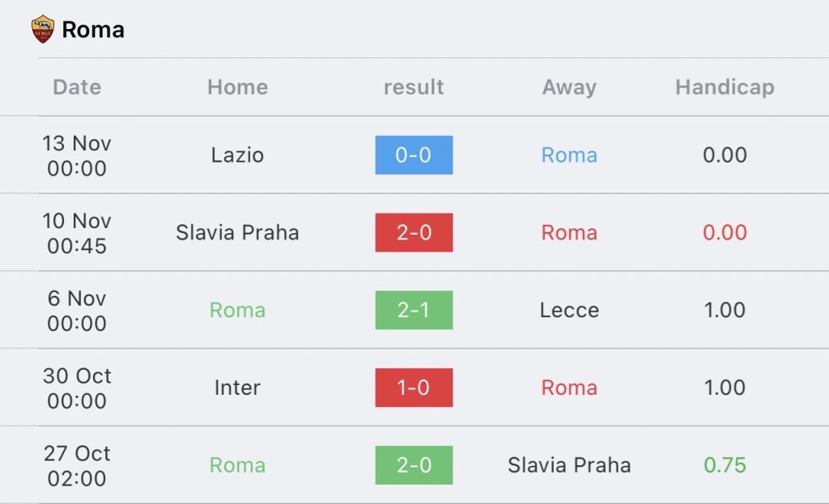Open the blue 0-0 result badge
This screenshot has height=504, width=829.
[414, 155]
